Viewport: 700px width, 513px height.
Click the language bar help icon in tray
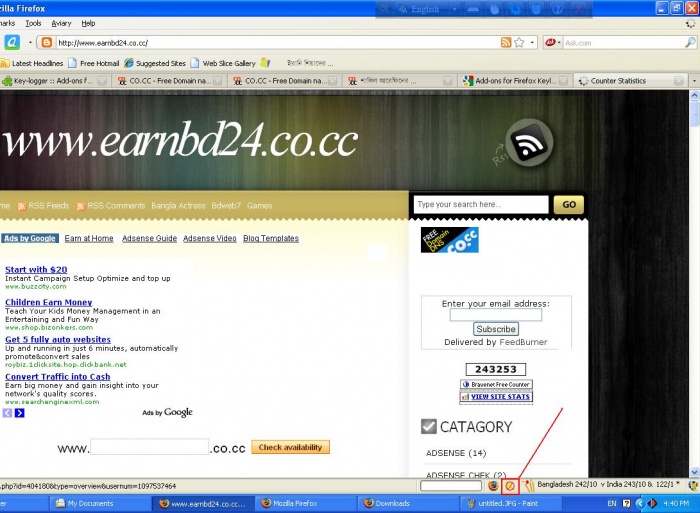click(627, 504)
